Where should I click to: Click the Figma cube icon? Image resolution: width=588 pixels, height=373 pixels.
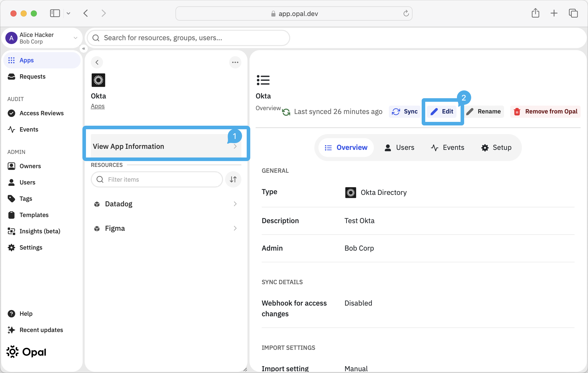(x=97, y=228)
